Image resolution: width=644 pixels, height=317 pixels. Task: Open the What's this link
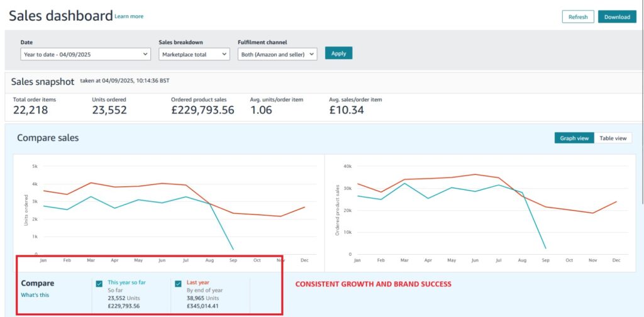pos(35,295)
